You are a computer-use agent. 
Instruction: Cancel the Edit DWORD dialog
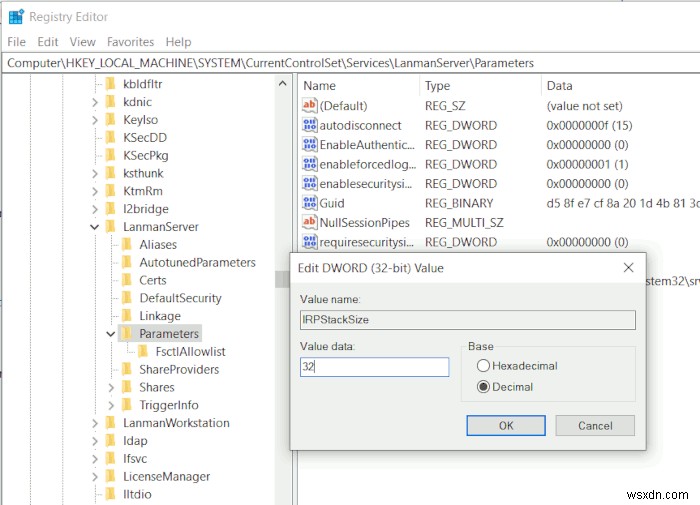[595, 426]
